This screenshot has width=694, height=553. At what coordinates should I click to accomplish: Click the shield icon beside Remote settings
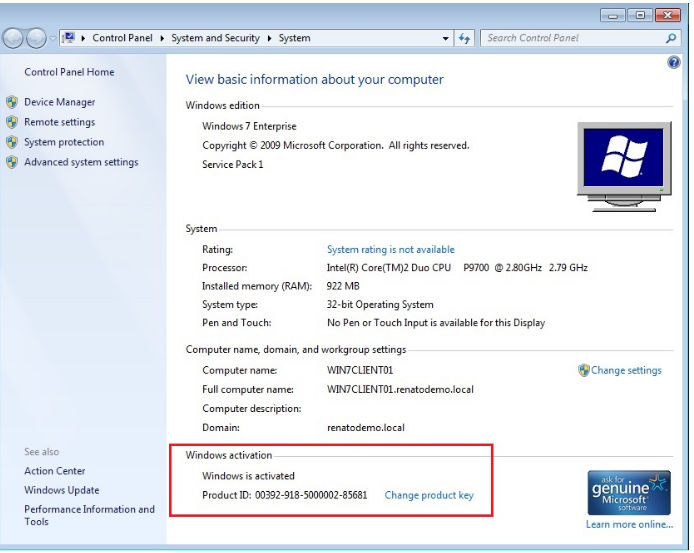(x=12, y=122)
